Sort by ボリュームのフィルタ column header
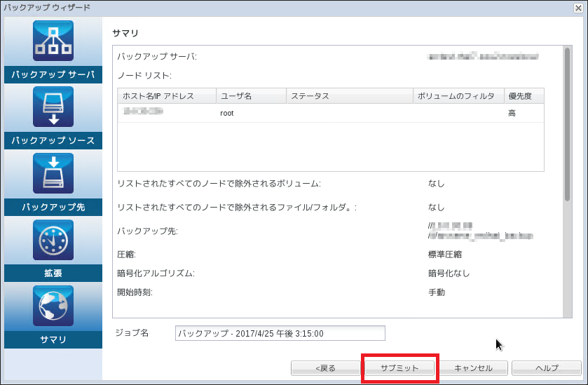Image resolution: width=588 pixels, height=385 pixels. click(x=458, y=96)
